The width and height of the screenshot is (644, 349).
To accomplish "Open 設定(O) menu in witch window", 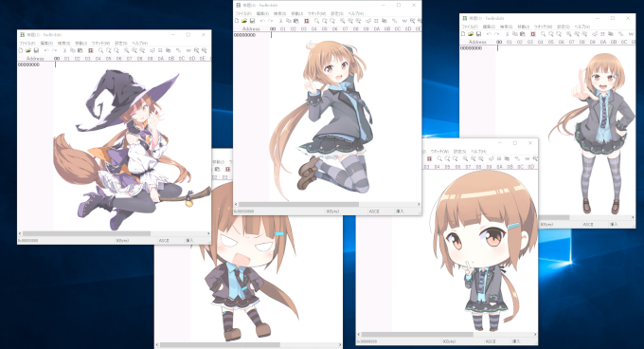I will 121,44.
